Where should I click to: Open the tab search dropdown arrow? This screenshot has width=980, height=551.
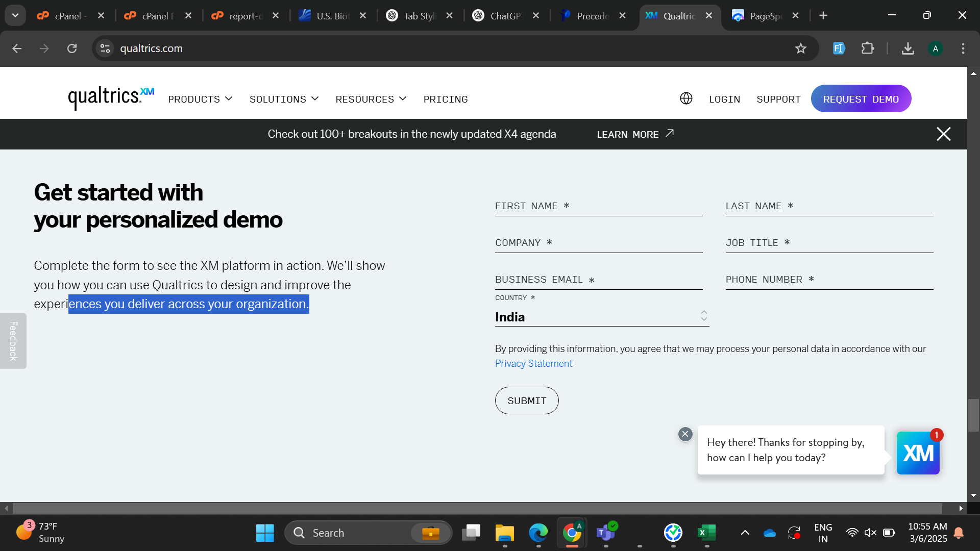click(15, 16)
